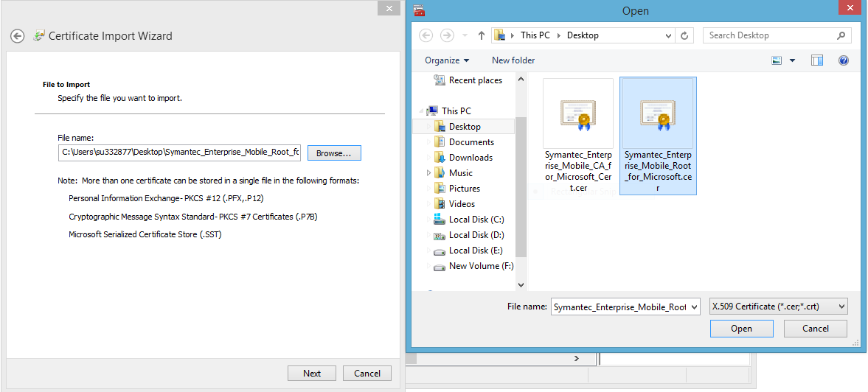Image resolution: width=868 pixels, height=392 pixels.
Task: Click the Open dialog back navigation arrow
Action: tap(426, 35)
